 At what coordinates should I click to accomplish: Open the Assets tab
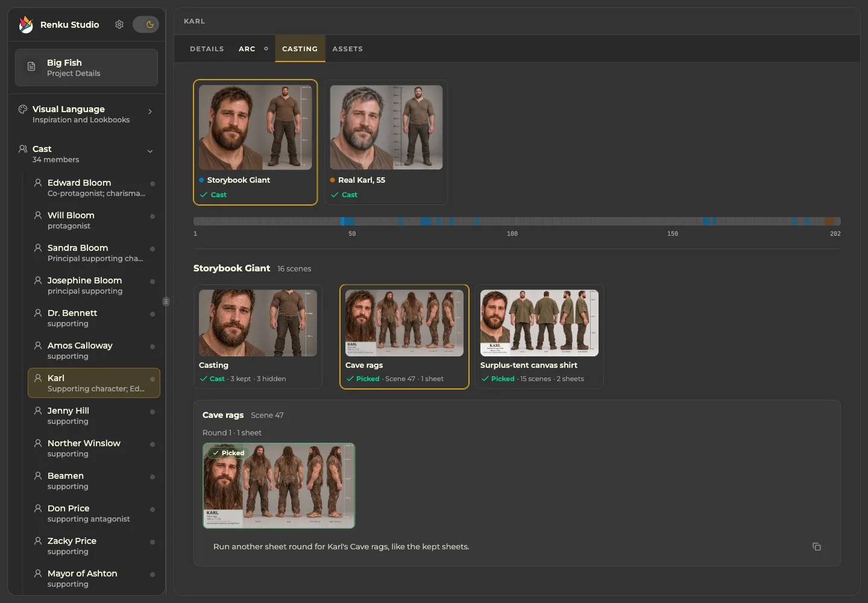pyautogui.click(x=348, y=49)
